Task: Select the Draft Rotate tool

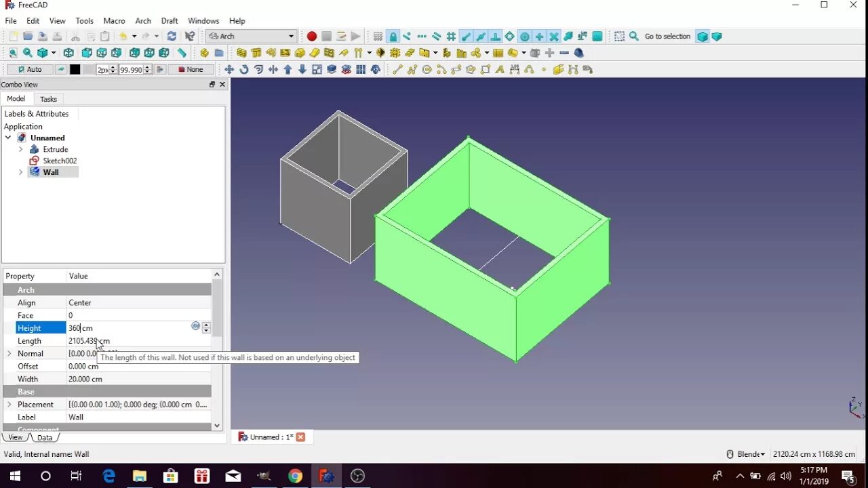Action: (244, 69)
